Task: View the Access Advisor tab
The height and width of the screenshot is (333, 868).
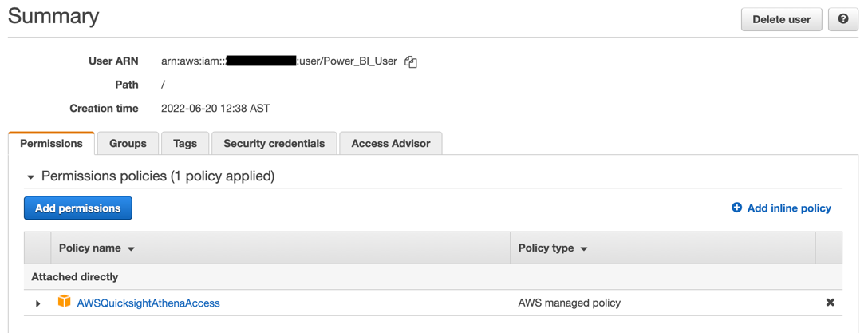Action: pos(390,144)
